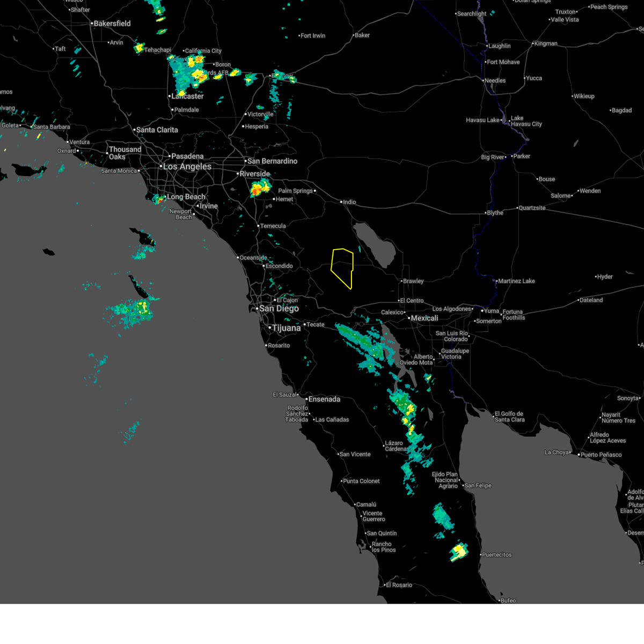Image resolution: width=644 pixels, height=644 pixels.
Task: Select the Brawley label
Action: (413, 281)
